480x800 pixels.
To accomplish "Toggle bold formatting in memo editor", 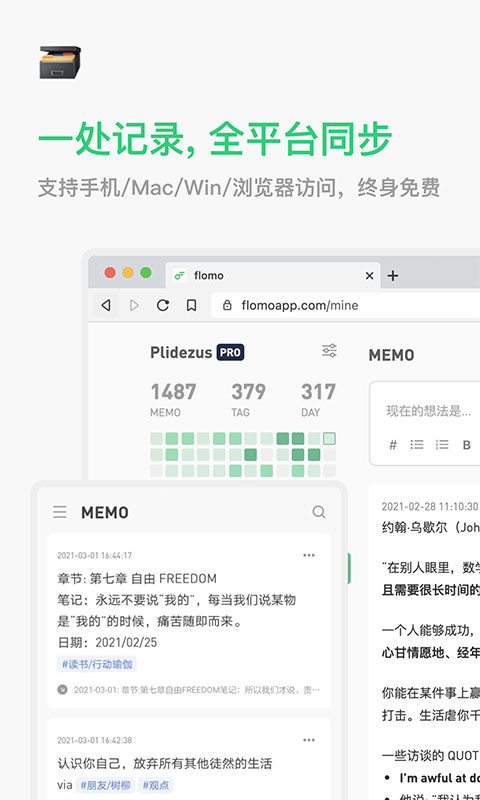I will click(466, 445).
